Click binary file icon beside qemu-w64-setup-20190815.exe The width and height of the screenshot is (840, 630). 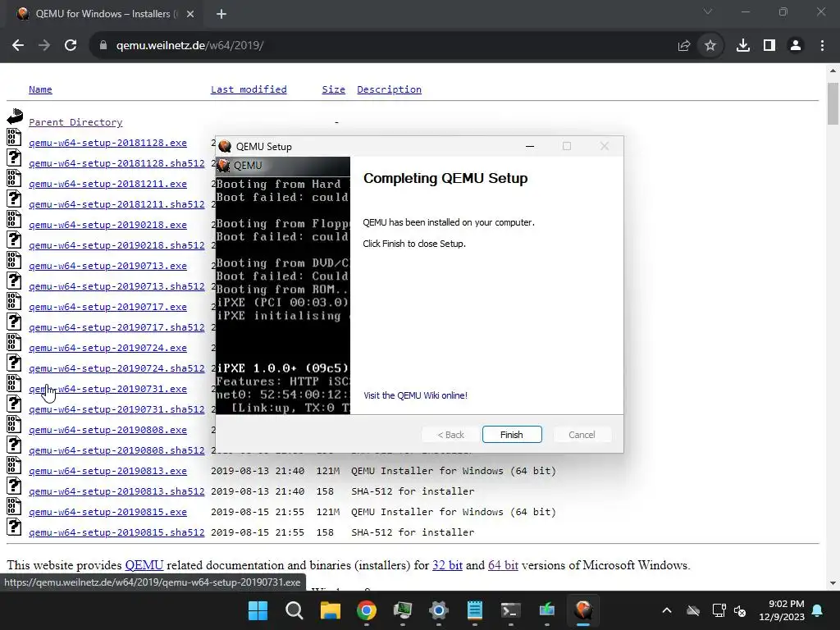[x=15, y=506]
